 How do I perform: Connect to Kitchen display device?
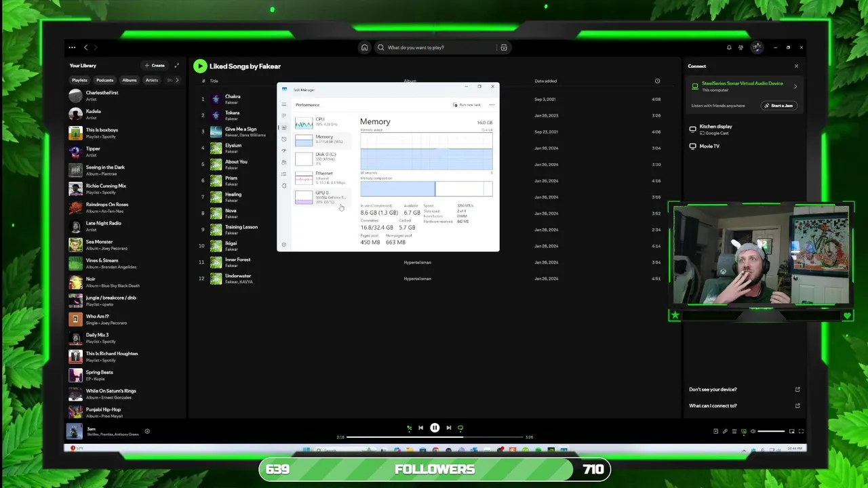743,129
